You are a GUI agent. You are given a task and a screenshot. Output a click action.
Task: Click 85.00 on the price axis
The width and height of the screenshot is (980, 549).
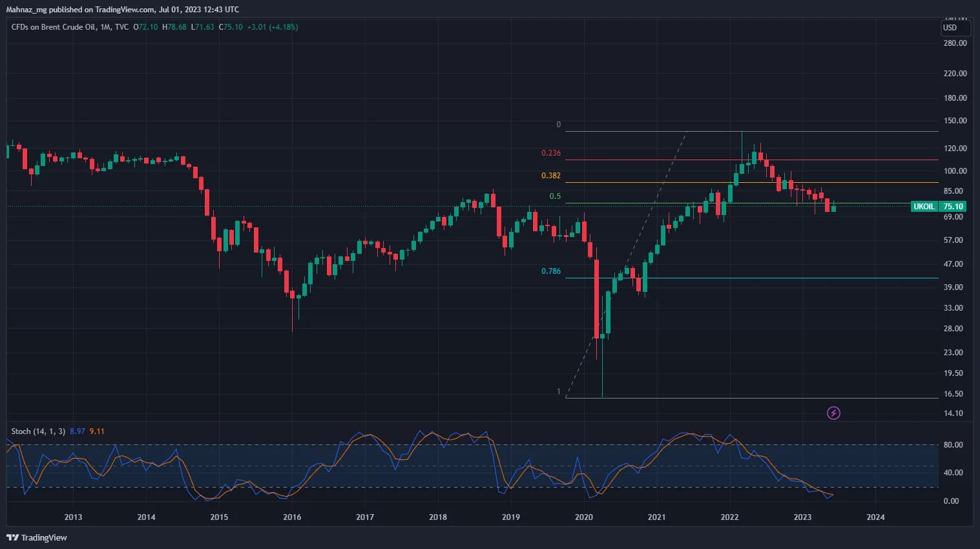click(x=953, y=191)
